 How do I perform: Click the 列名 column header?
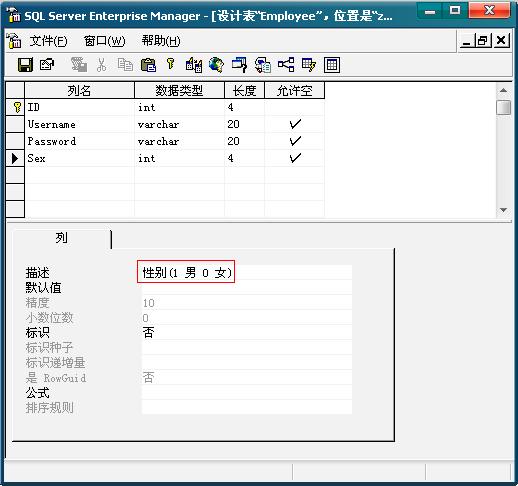coord(79,90)
